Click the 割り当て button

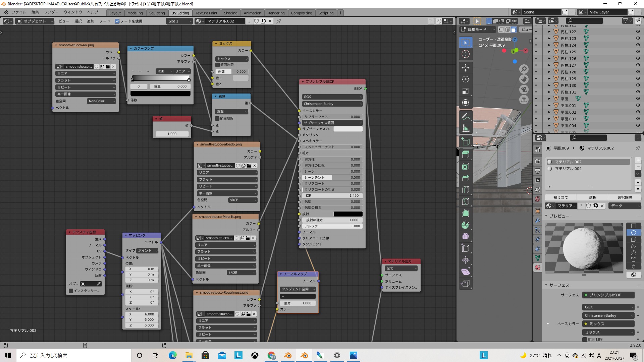560,197
